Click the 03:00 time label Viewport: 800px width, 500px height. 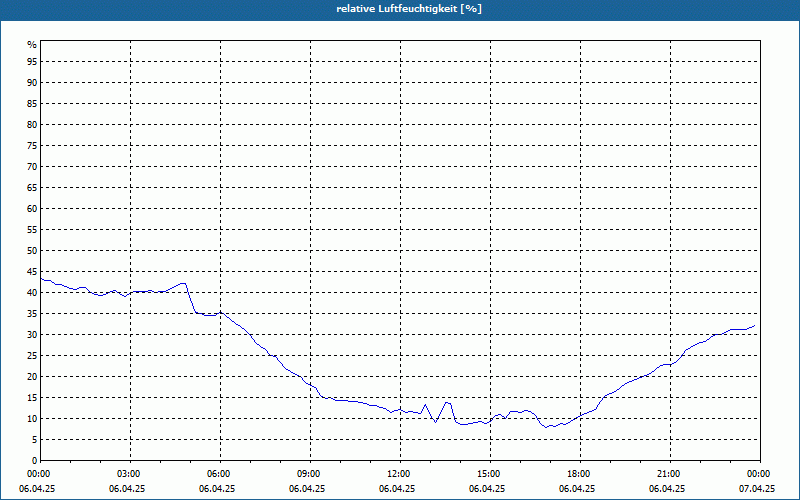[130, 474]
